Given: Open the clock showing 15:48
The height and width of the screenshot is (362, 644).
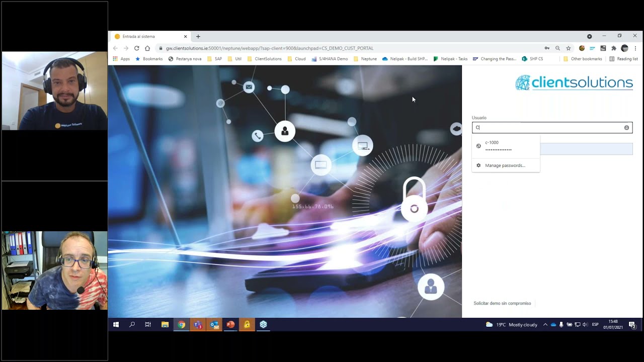Looking at the screenshot, I should (x=613, y=324).
